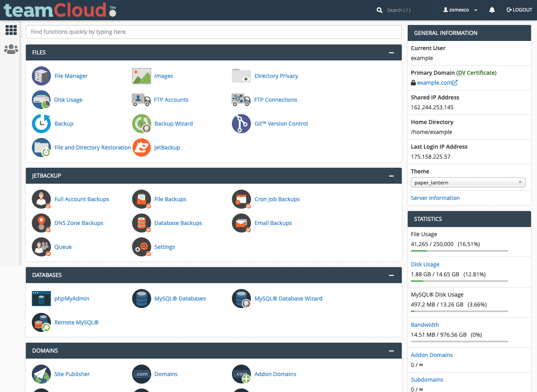Collapse the DATABASES section
This screenshot has width=537, height=392.
391,275
